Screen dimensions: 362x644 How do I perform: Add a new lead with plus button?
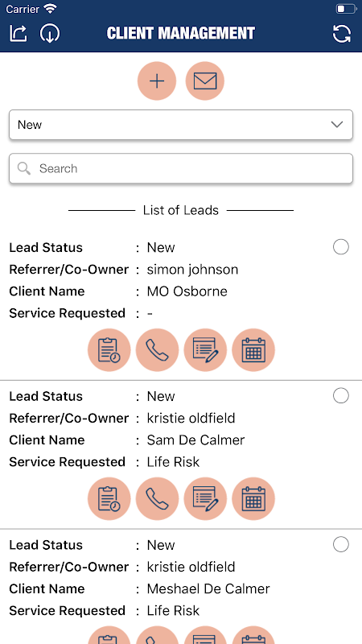[x=157, y=81]
